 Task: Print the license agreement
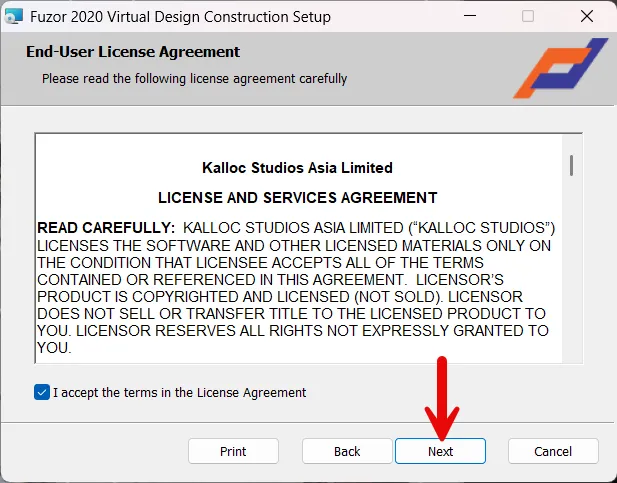coord(233,451)
